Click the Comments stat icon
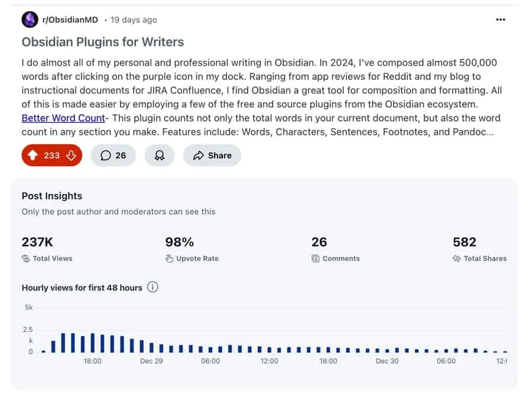 [x=316, y=258]
